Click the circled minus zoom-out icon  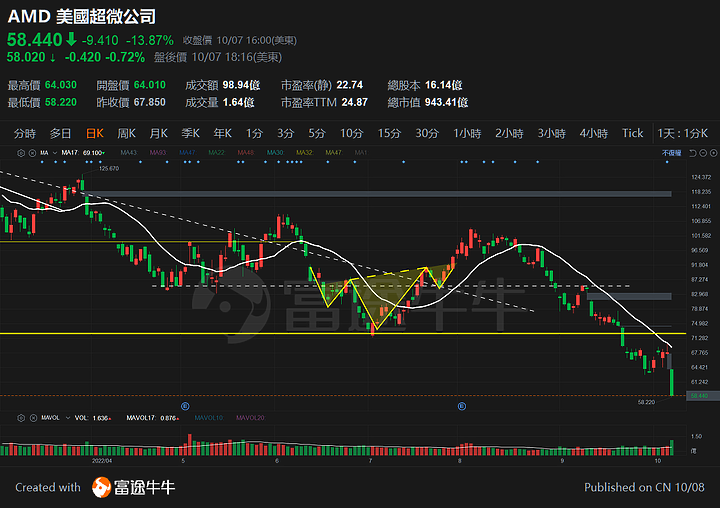(x=703, y=153)
